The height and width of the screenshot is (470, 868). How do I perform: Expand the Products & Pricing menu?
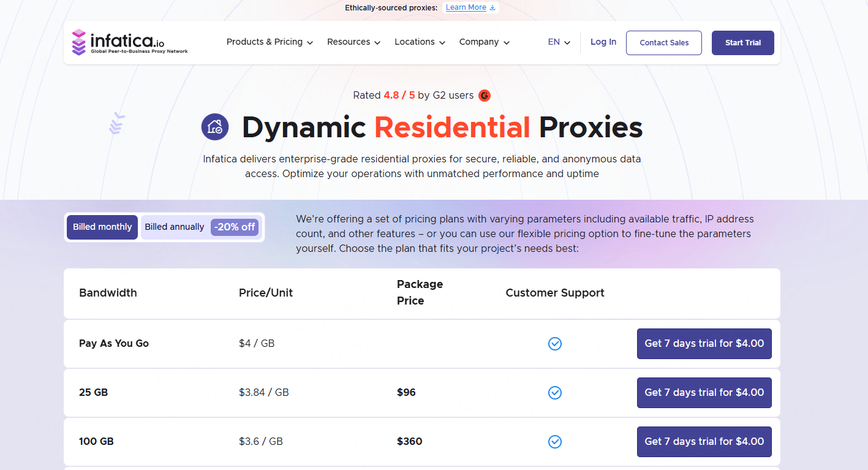point(270,42)
